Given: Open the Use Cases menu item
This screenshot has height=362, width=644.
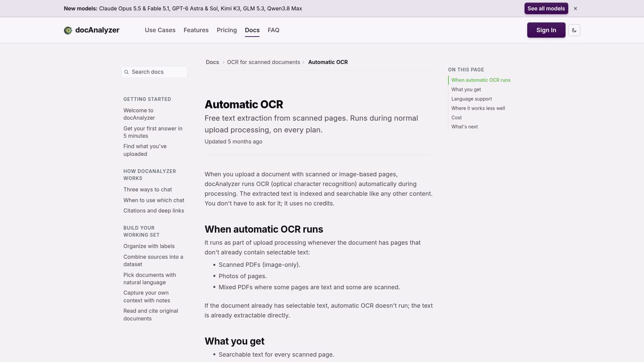Looking at the screenshot, I should pos(160,30).
